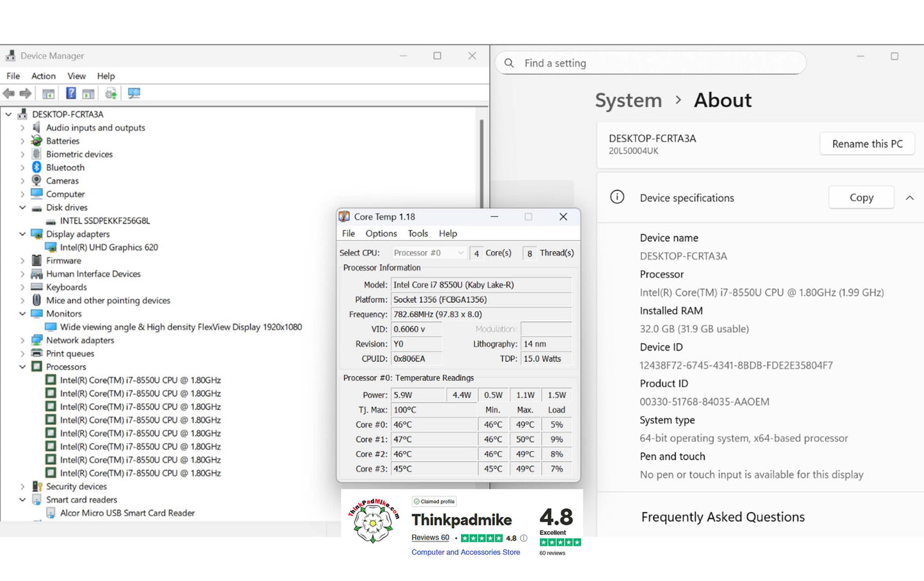The width and height of the screenshot is (924, 581).
Task: Click the Firmware category icon
Action: coord(36,260)
